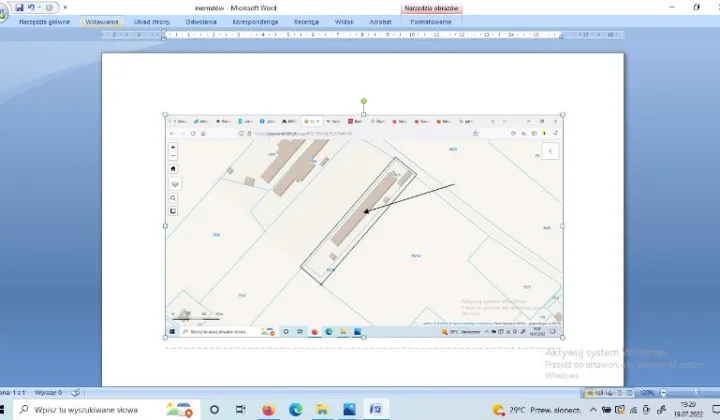Open Customize Quick Access Toolbar dropdown
This screenshot has width=720, height=420.
click(65, 7)
